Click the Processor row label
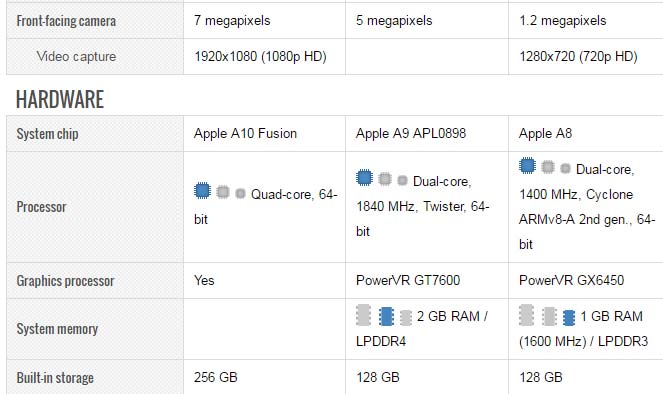Image resolution: width=663 pixels, height=394 pixels. (x=41, y=207)
